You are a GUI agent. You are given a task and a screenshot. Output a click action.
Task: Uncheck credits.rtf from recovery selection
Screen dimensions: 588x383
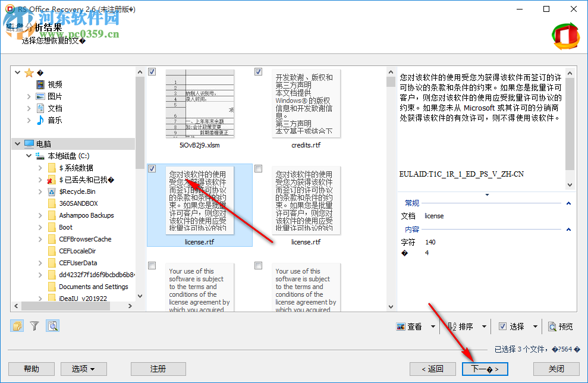click(x=258, y=71)
